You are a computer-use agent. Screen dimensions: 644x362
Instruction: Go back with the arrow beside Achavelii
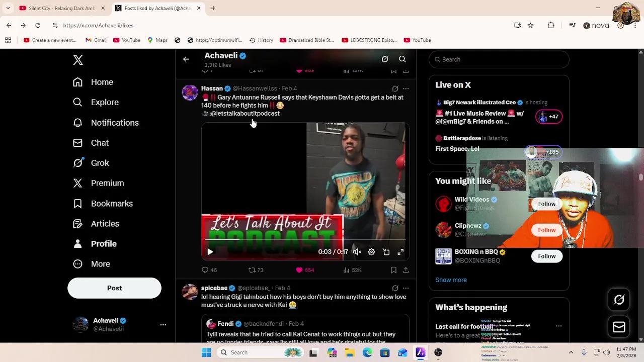[x=186, y=59]
